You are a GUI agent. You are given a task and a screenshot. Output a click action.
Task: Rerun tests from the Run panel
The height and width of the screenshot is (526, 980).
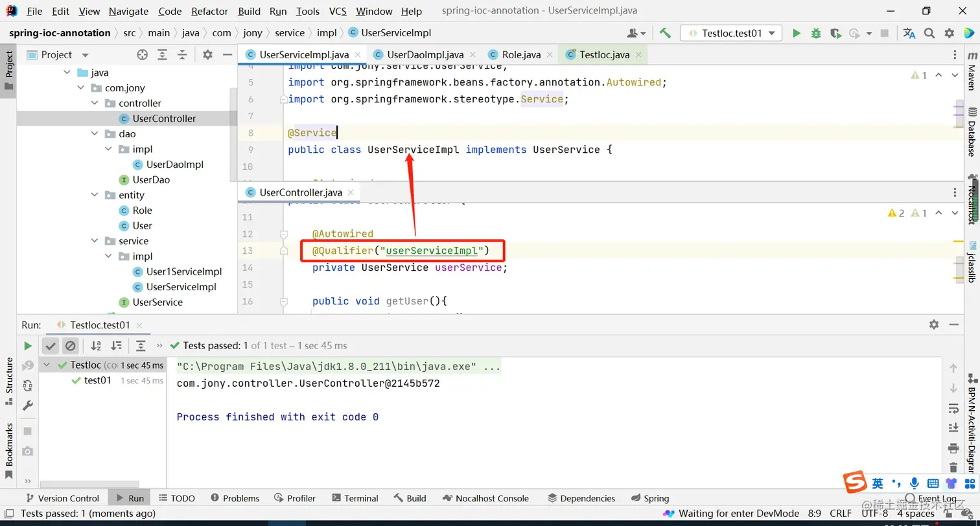click(x=28, y=346)
